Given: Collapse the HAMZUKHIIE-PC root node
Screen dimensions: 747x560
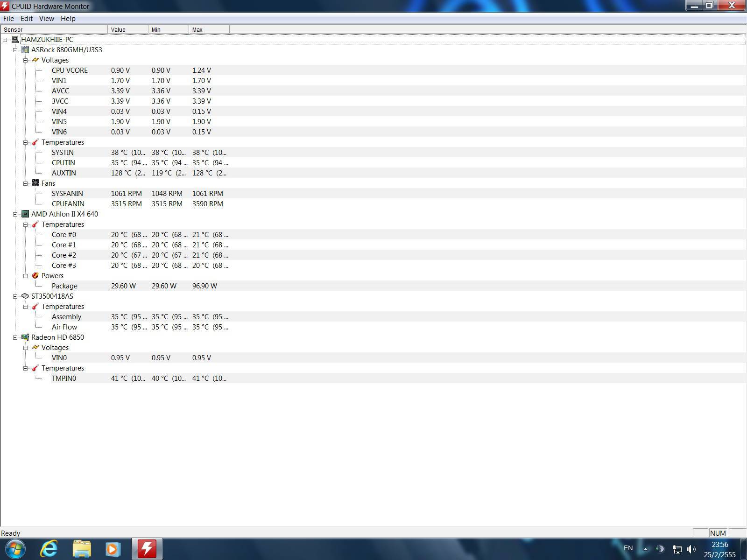Looking at the screenshot, I should tap(5, 40).
